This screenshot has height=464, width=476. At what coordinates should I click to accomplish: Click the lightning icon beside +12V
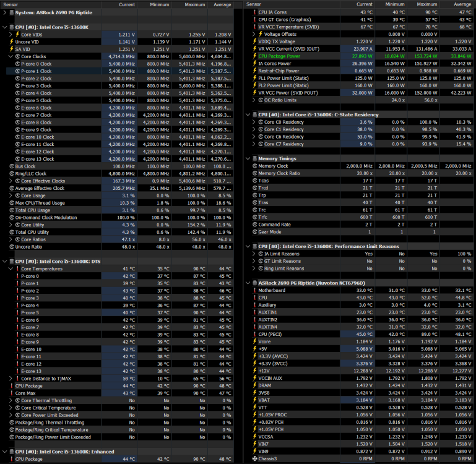[254, 371]
